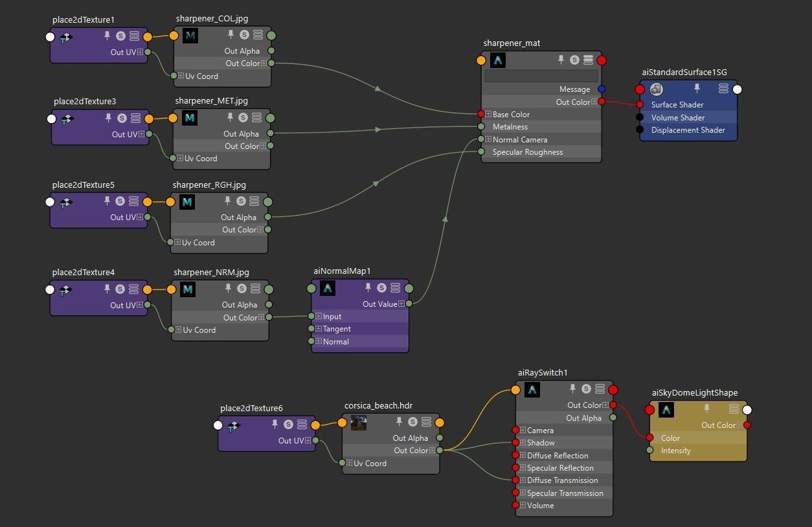The width and height of the screenshot is (812, 527).
Task: Click the sharpener_mat name input field
Action: tap(541, 76)
